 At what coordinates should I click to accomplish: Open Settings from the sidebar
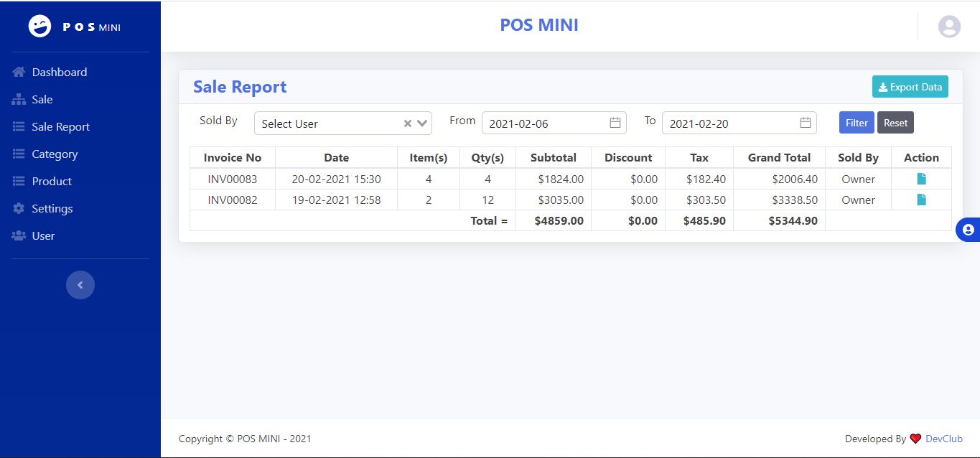52,208
